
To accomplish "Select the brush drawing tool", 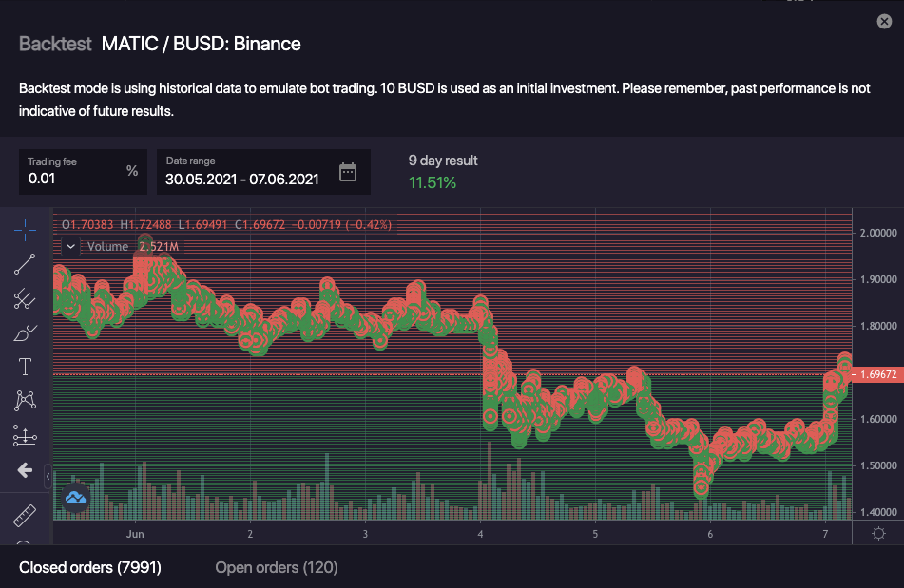I will 25,332.
